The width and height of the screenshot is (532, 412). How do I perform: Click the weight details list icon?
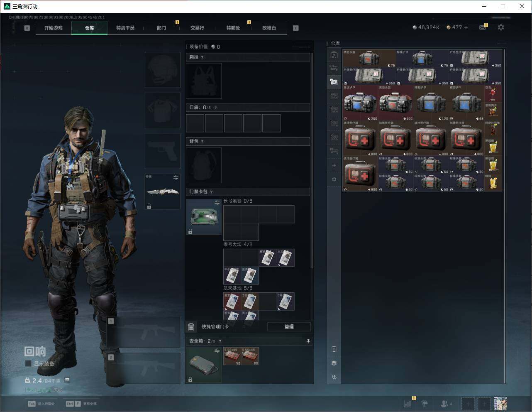pyautogui.click(x=67, y=380)
